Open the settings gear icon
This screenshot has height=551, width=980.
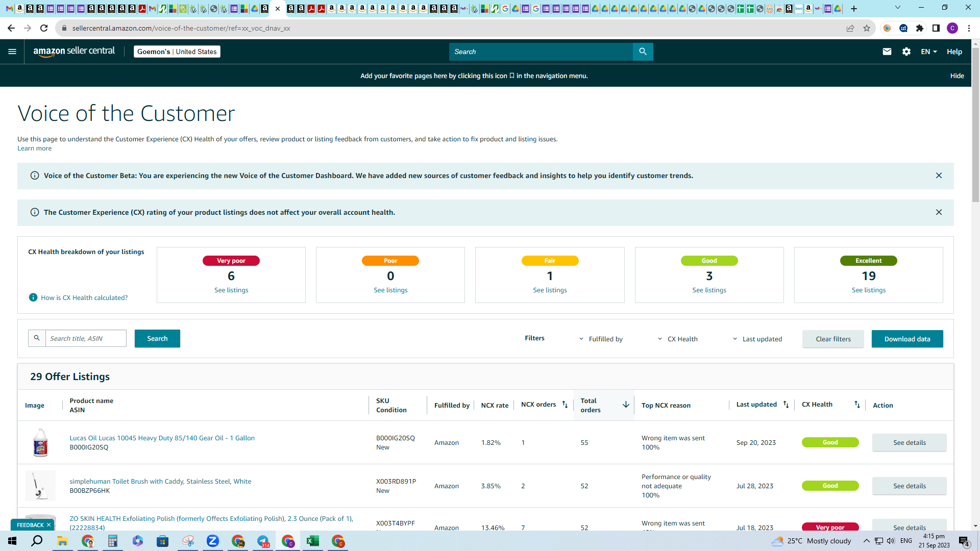[906, 52]
